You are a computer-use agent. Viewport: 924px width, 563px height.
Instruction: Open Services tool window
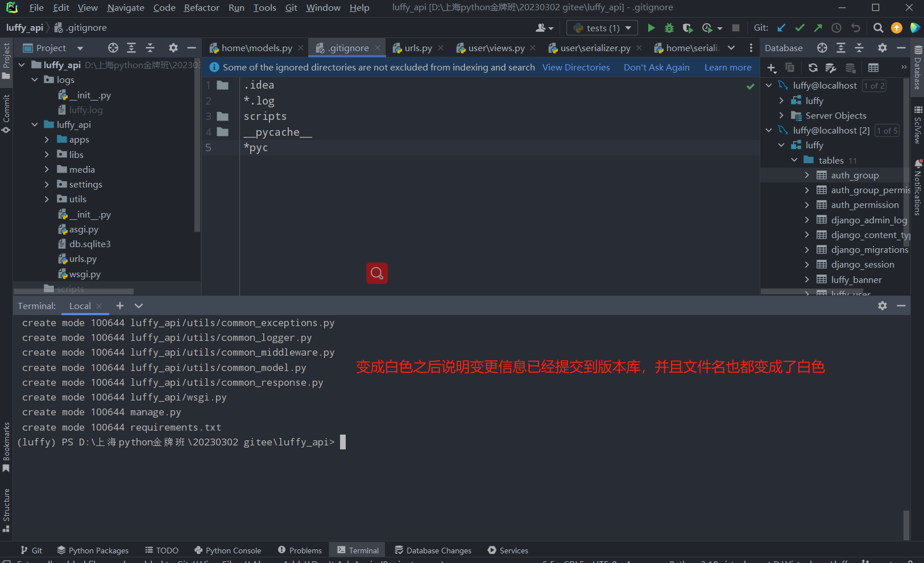pyautogui.click(x=508, y=551)
